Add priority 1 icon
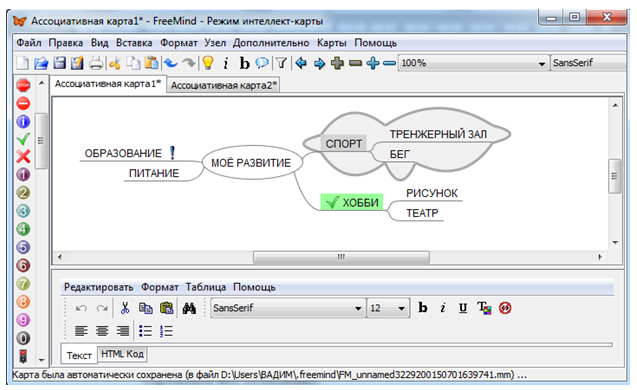The height and width of the screenshot is (390, 637). pyautogui.click(x=23, y=174)
